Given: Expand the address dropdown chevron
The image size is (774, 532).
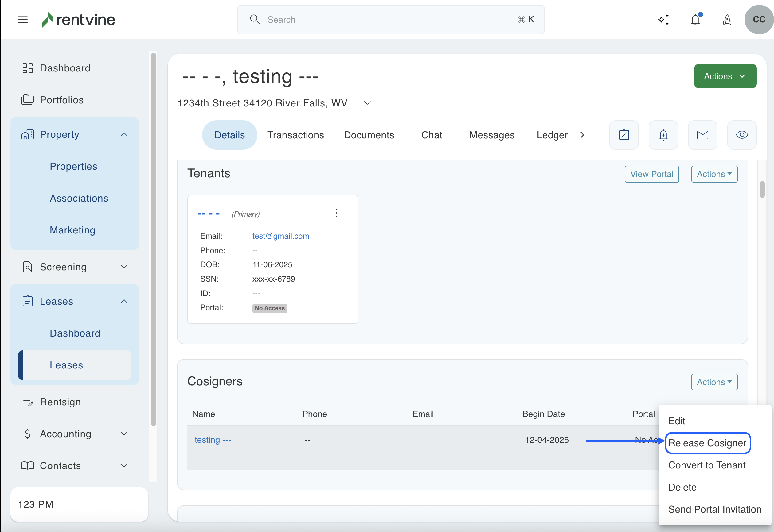Looking at the screenshot, I should click(367, 103).
